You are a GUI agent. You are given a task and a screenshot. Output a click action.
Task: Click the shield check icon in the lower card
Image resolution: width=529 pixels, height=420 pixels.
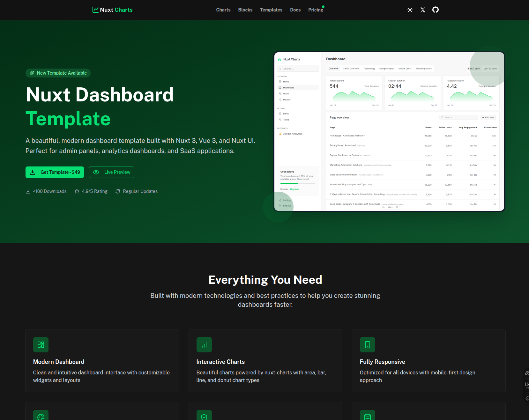204,416
